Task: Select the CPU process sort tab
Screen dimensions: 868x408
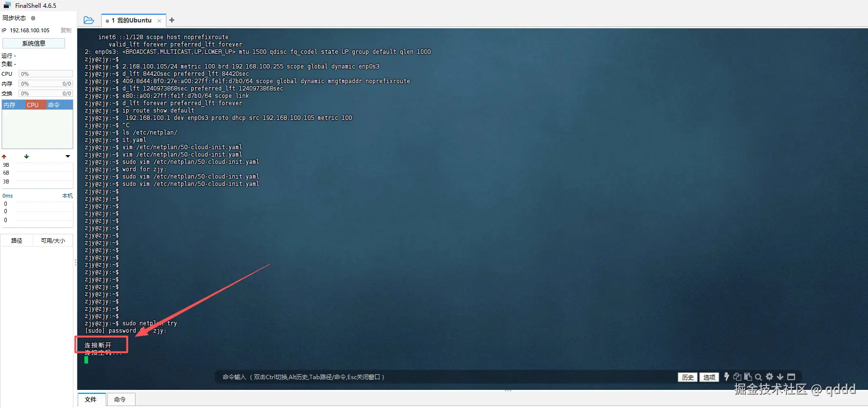Action: click(35, 105)
